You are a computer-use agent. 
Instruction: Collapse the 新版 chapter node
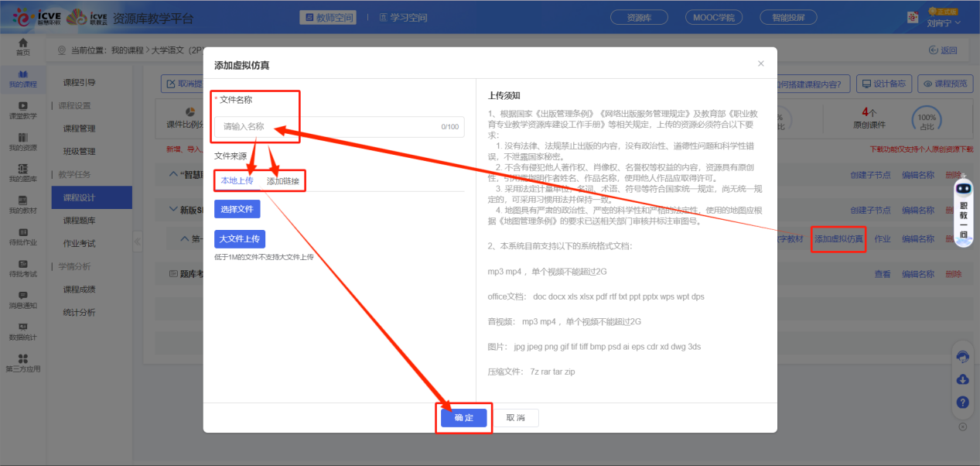pyautogui.click(x=173, y=210)
